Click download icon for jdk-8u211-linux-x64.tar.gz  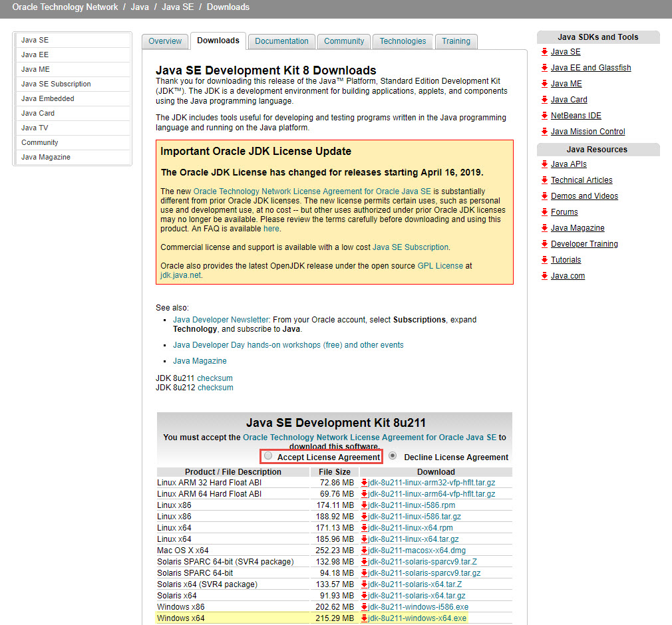[x=365, y=539]
